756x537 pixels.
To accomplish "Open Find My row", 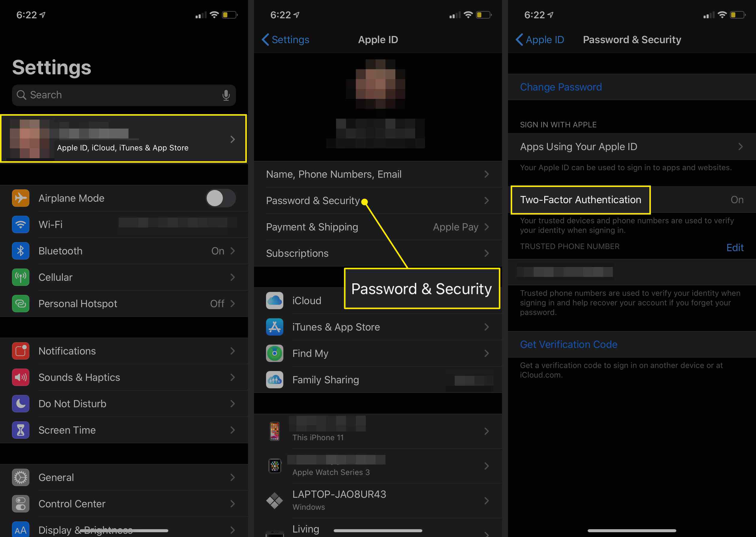I will [x=378, y=353].
